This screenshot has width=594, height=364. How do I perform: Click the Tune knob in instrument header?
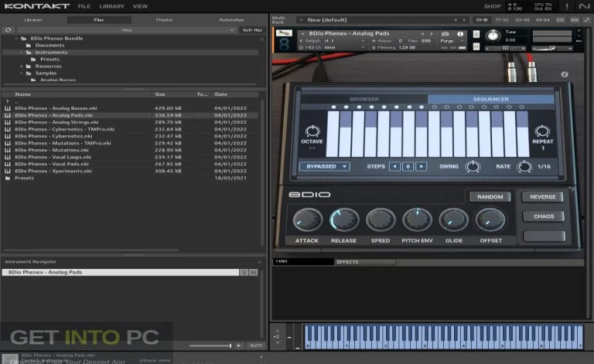pos(493,36)
